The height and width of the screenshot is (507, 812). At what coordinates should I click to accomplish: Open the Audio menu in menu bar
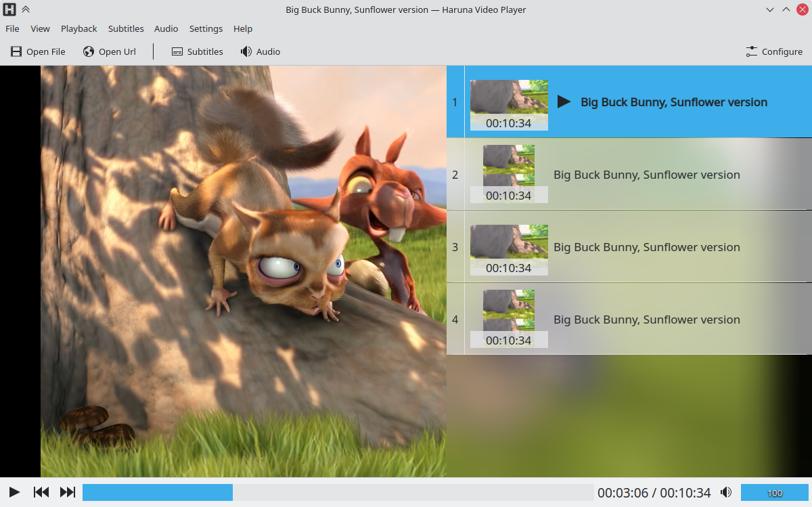tap(166, 28)
